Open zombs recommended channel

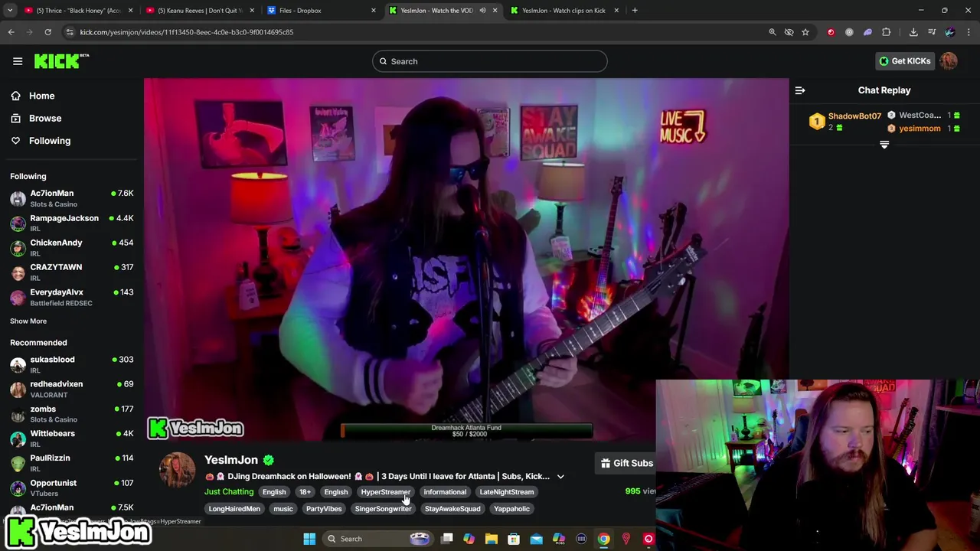tap(72, 414)
